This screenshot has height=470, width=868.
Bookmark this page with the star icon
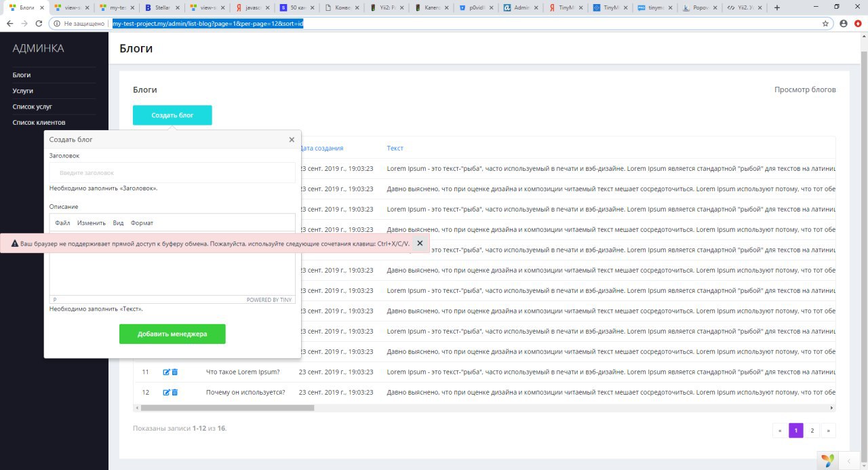pos(825,23)
